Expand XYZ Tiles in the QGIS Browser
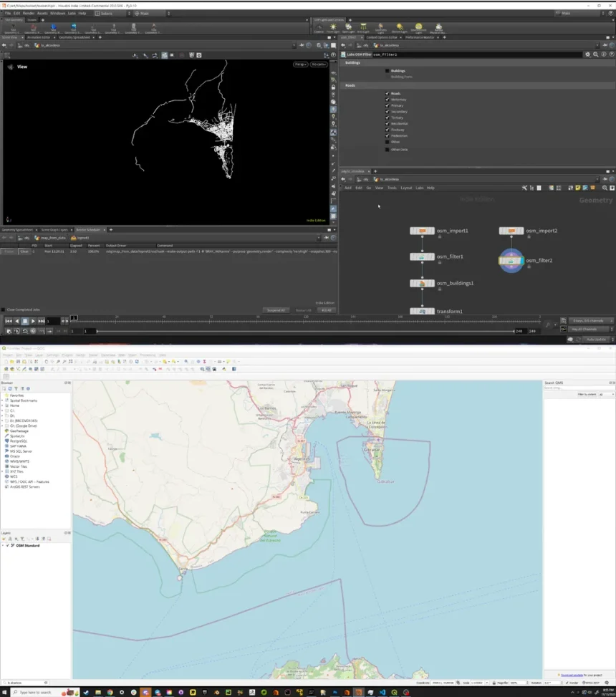The image size is (616, 697). click(x=2, y=471)
